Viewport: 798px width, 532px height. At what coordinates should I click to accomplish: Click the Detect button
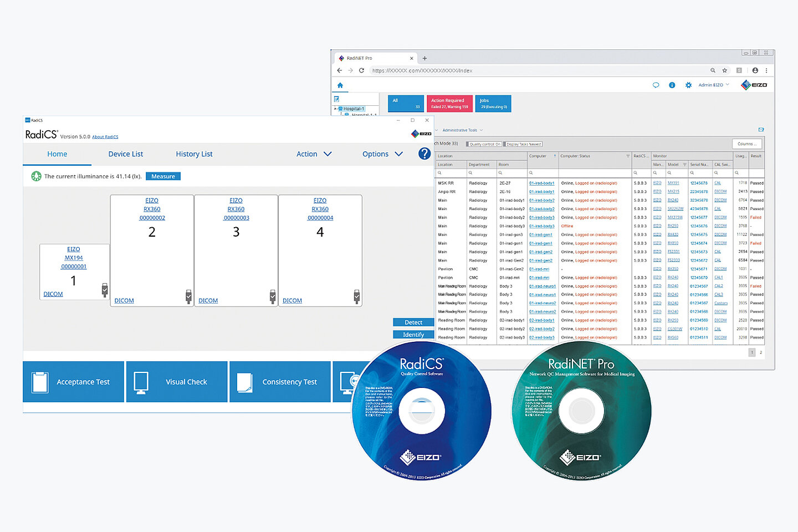pyautogui.click(x=413, y=323)
